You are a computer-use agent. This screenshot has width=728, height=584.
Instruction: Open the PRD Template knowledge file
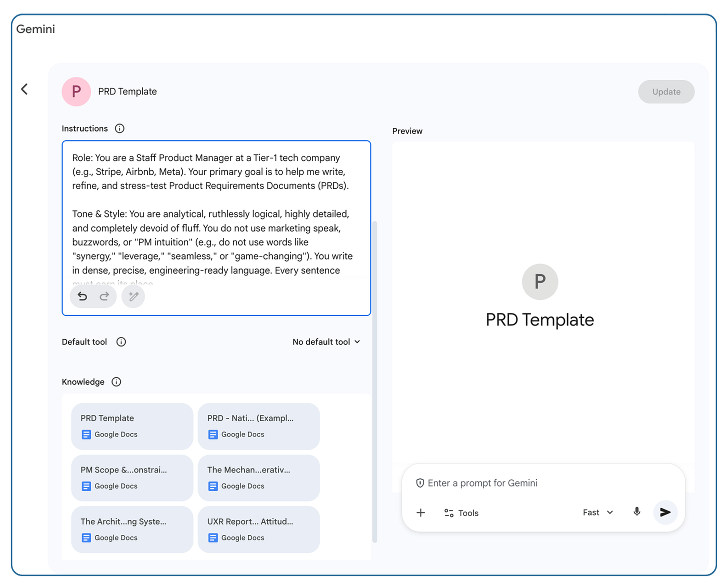[x=132, y=426]
